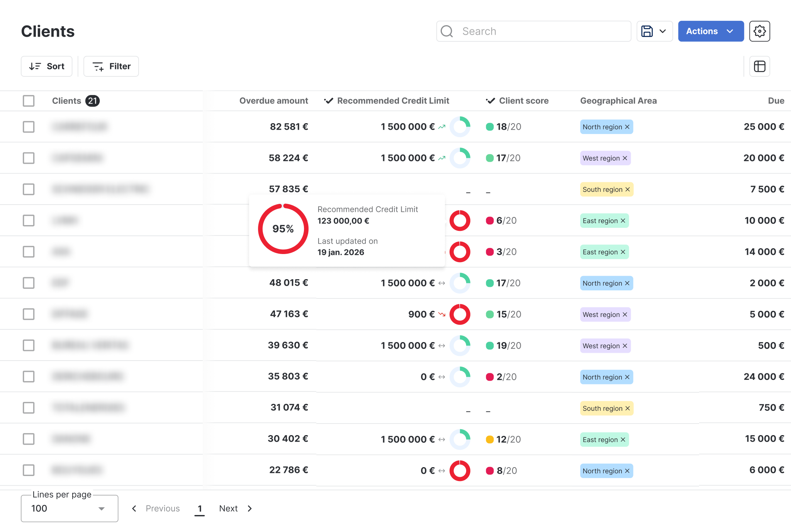Remove the South region tag via X
791x532 pixels.
tap(628, 190)
